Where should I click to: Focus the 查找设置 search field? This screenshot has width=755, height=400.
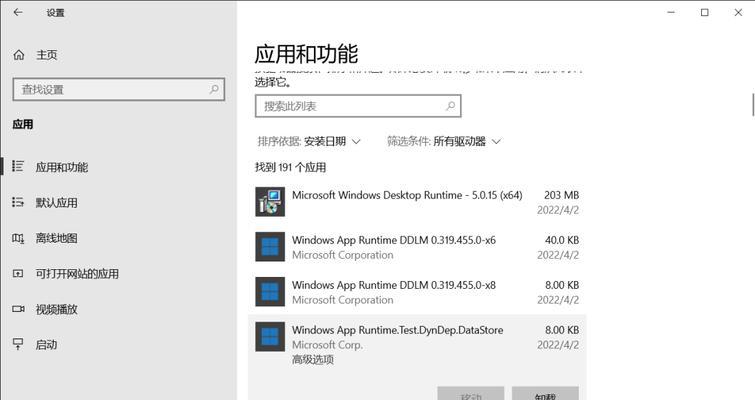[x=118, y=89]
